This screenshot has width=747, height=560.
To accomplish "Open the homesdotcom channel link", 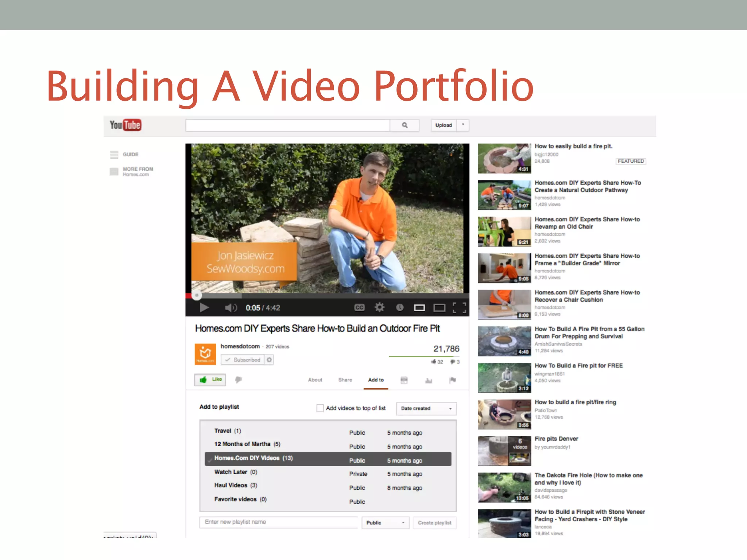I will pyautogui.click(x=240, y=346).
